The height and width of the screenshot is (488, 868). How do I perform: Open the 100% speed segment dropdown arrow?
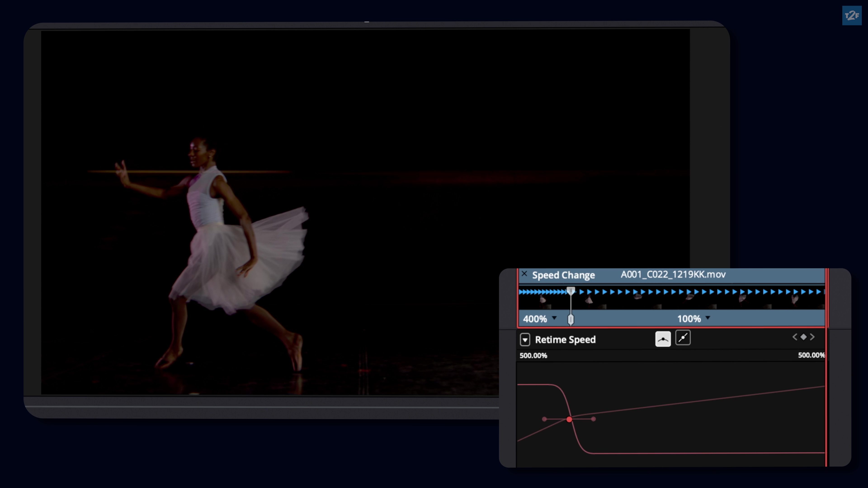pyautogui.click(x=708, y=318)
